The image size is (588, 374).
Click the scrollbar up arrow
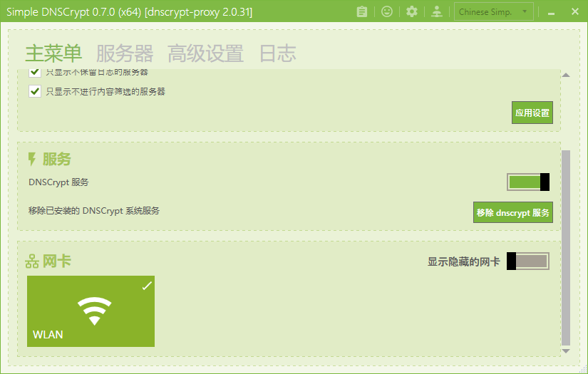566,75
